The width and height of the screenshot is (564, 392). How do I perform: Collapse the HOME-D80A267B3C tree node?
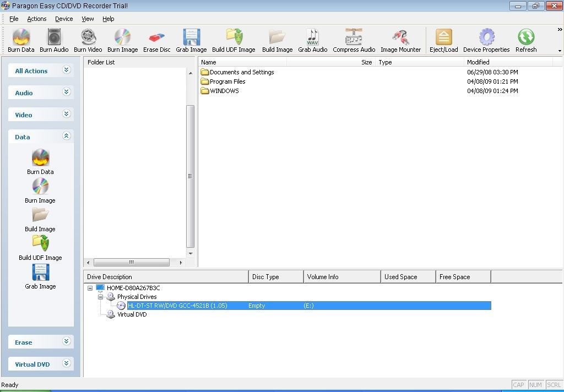coord(90,288)
